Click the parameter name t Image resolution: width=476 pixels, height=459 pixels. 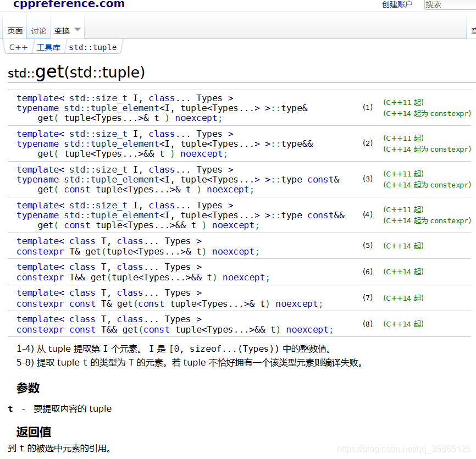point(10,409)
